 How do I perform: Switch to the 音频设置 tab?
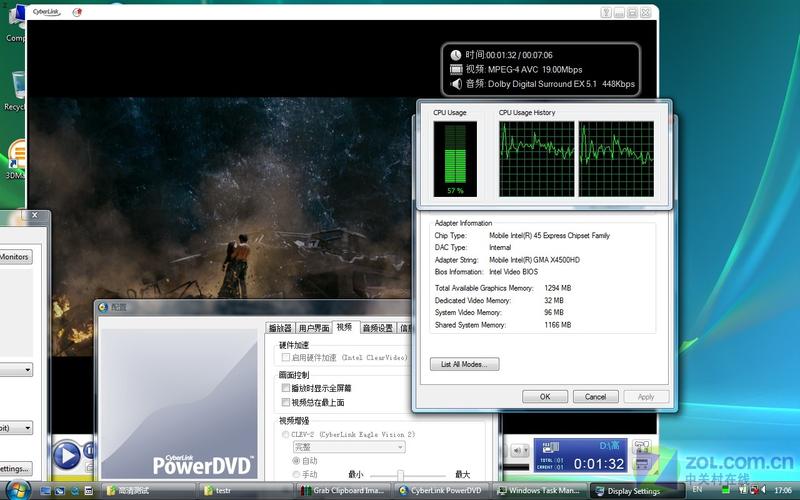click(x=378, y=328)
